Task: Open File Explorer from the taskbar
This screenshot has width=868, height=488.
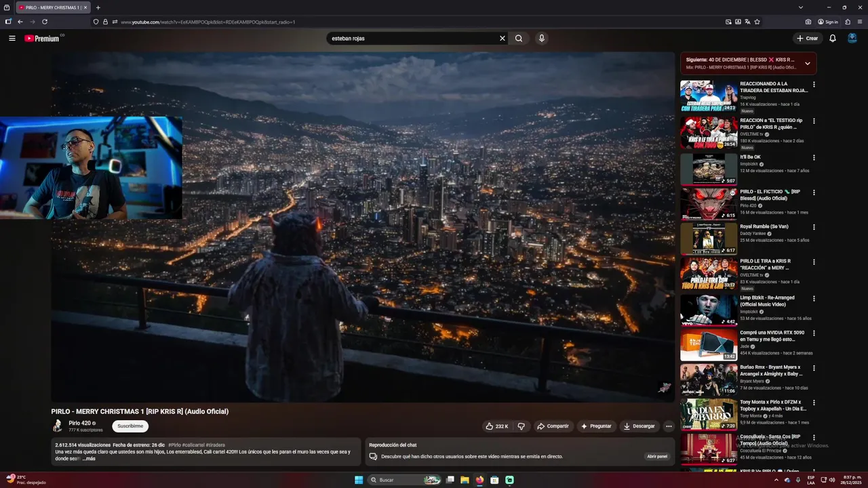Action: (465, 480)
